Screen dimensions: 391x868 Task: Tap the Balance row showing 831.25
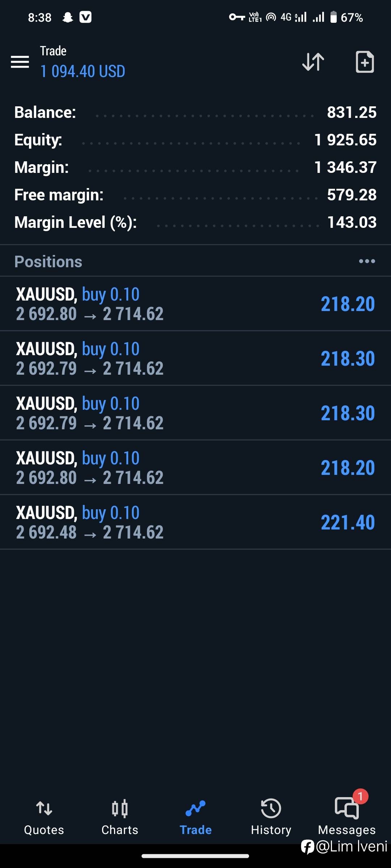coord(195,112)
